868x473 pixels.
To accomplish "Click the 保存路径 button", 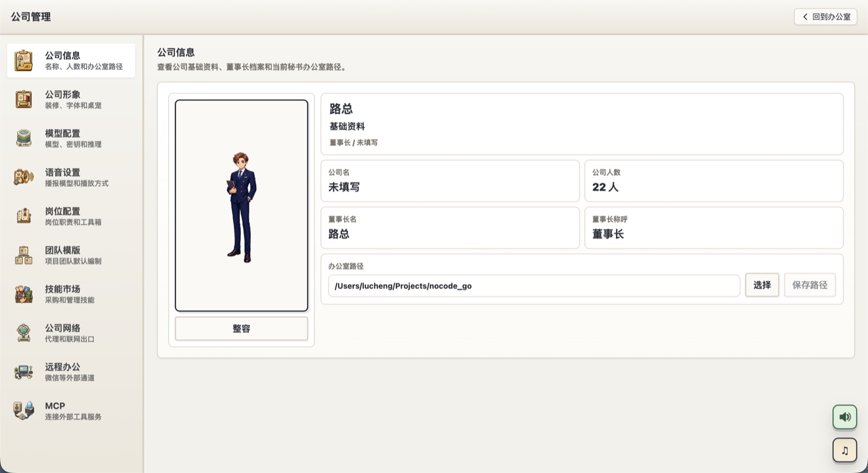I will click(x=810, y=285).
